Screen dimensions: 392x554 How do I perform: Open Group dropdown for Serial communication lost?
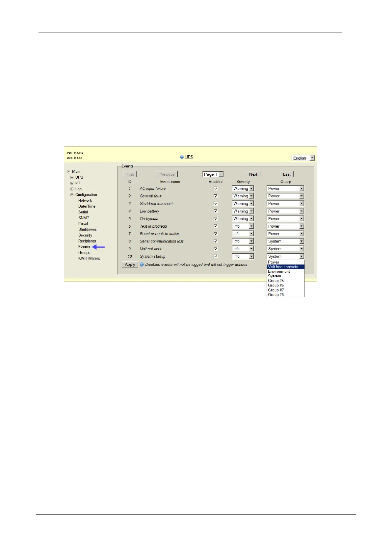tap(285, 241)
